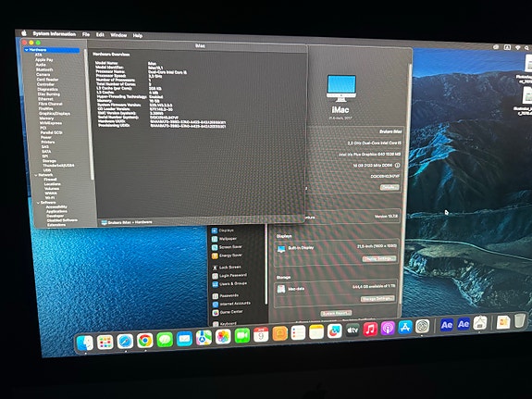Open the Trash in the Dock
The width and height of the screenshot is (532, 399).
tap(519, 320)
